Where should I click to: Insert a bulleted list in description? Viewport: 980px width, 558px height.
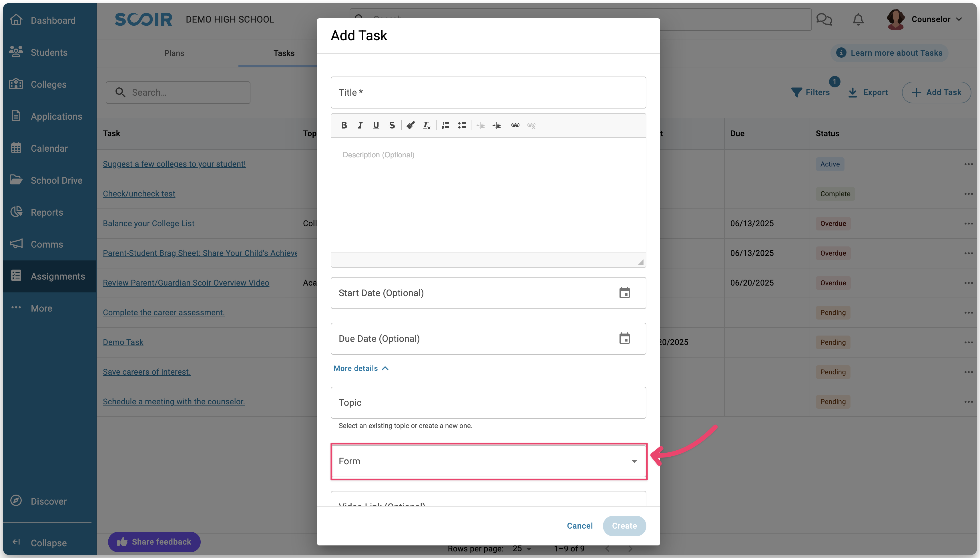[x=462, y=125]
